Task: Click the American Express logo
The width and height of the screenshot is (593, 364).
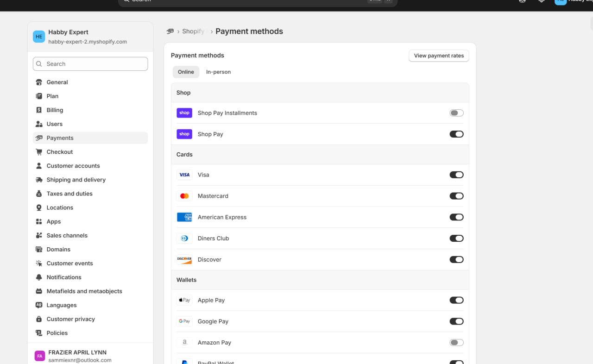Action: [184, 217]
